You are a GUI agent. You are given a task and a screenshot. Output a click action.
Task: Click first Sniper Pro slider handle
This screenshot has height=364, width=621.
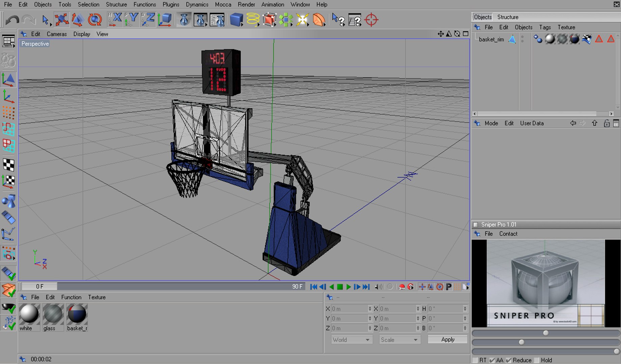pyautogui.click(x=546, y=333)
